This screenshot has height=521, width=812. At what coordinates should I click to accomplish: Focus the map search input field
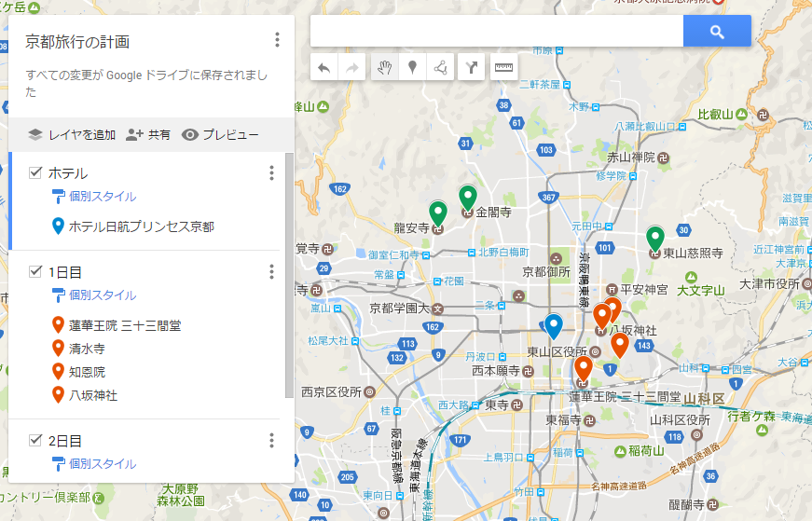(497, 31)
